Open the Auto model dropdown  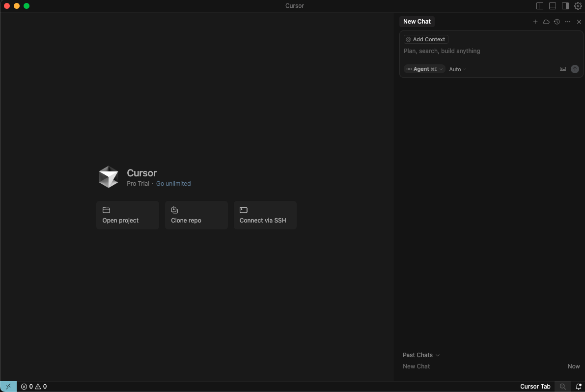tap(457, 69)
